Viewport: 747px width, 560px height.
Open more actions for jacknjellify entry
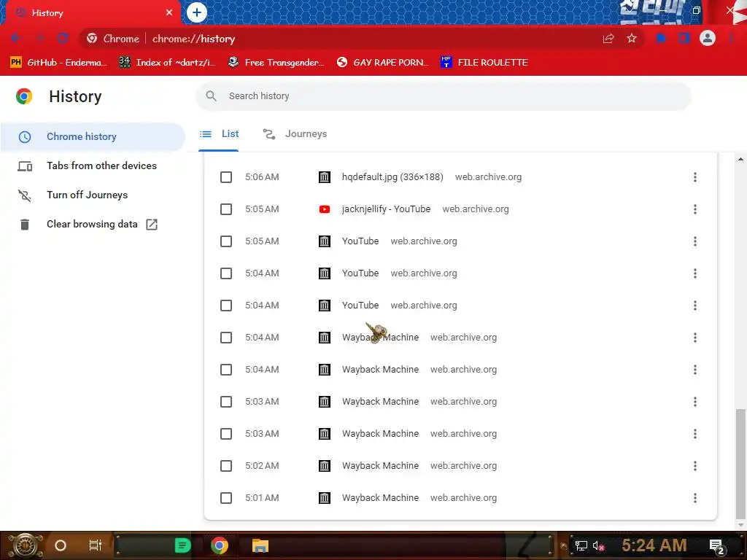point(695,209)
